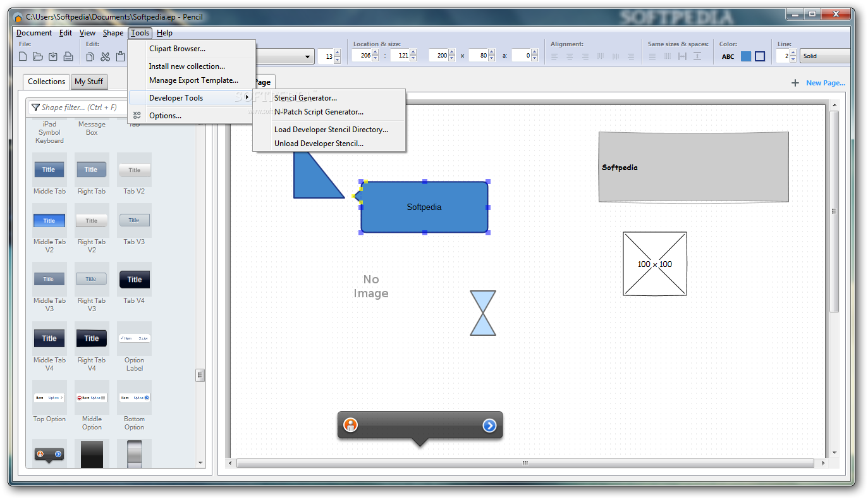This screenshot has height=499, width=868.
Task: Open the Solid line style dropdown
Action: pyautogui.click(x=826, y=56)
